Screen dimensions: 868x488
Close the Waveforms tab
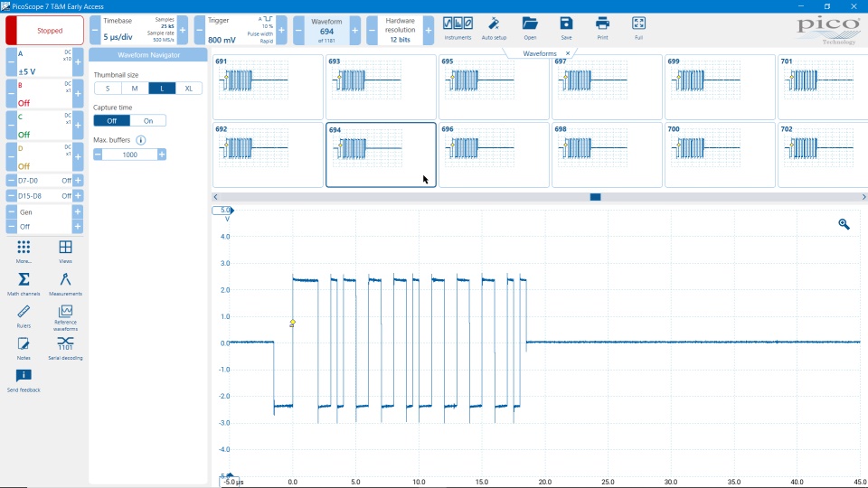[568, 53]
